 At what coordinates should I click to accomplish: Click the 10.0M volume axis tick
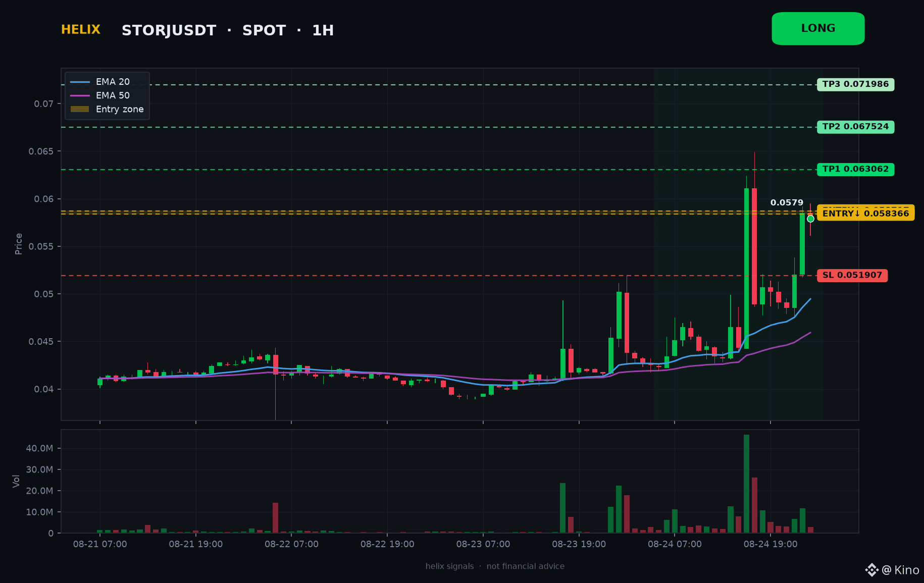(39, 512)
